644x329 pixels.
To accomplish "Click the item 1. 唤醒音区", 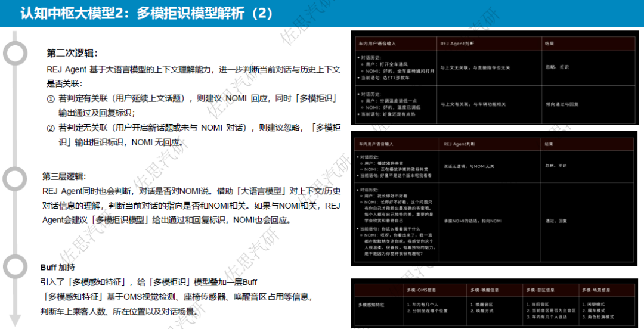I will pos(481,305).
